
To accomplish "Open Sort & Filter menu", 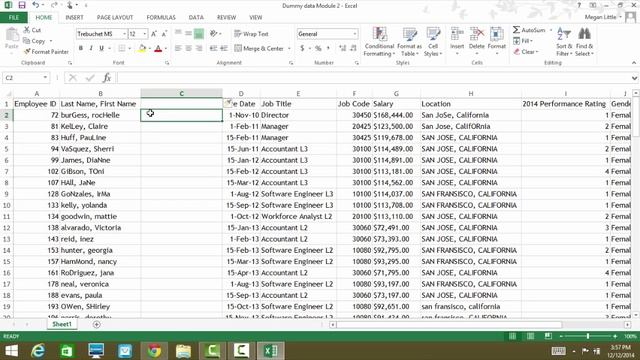I will tap(564, 42).
